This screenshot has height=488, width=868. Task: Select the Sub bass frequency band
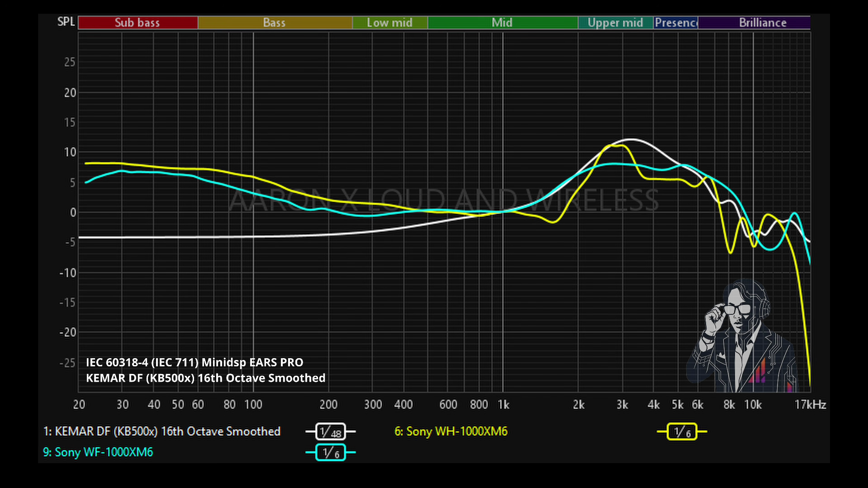click(x=138, y=23)
